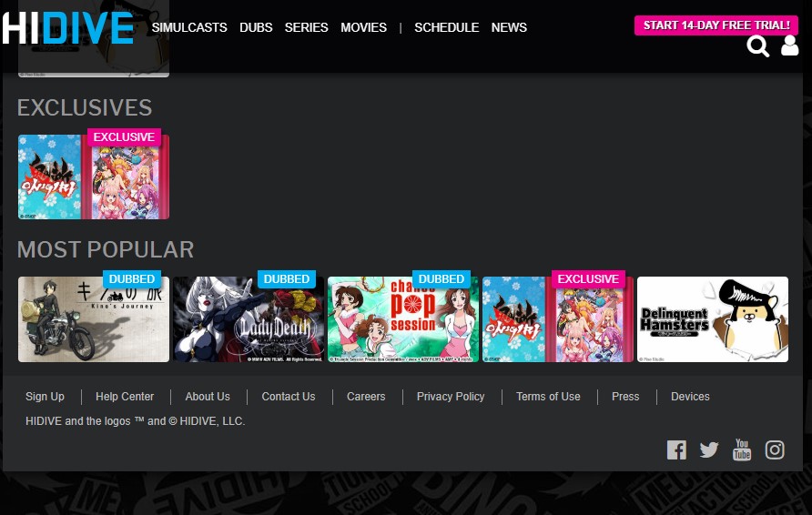Open Chance Pop Session thumbnail
The height and width of the screenshot is (515, 812).
pyautogui.click(x=403, y=319)
